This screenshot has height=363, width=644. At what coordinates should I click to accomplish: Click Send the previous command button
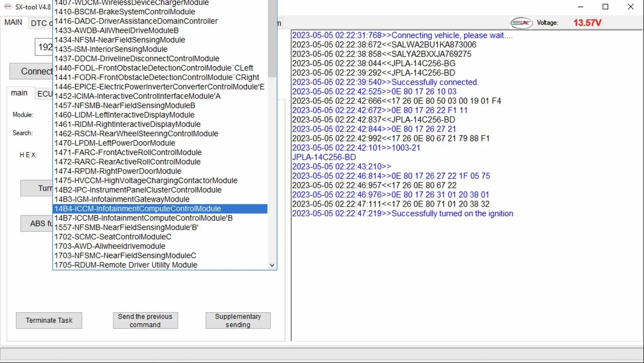145,320
